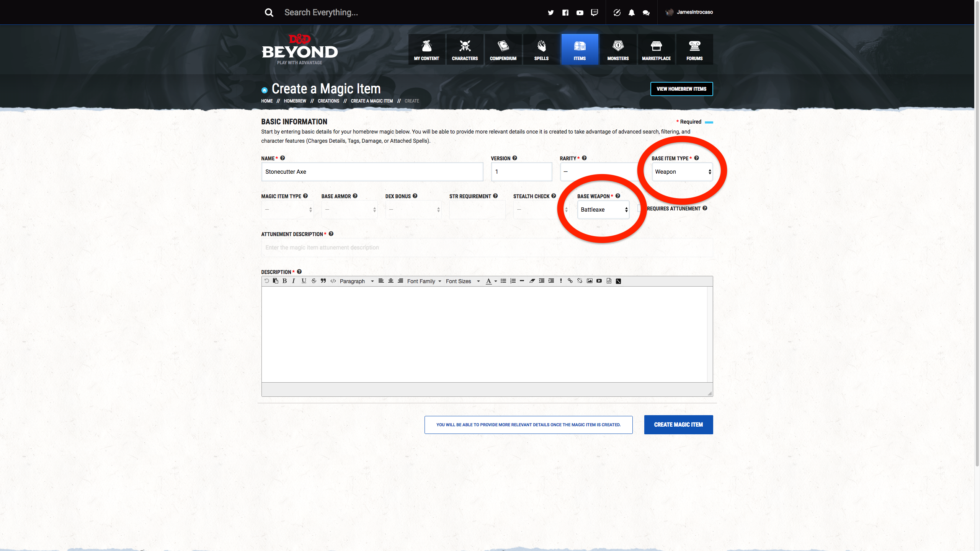
Task: Open the text color dropdown arrow
Action: 496,281
